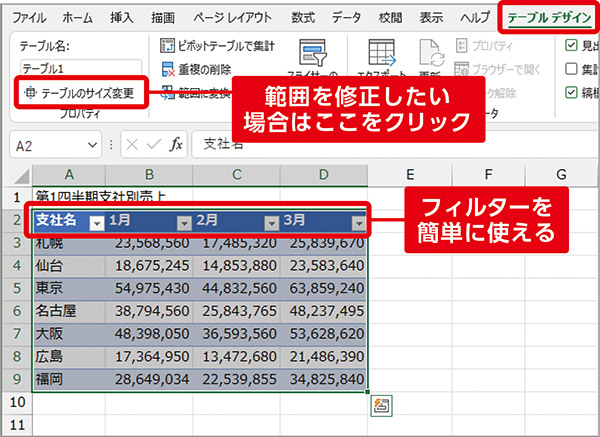Click ピボットテーブルで集計 button
The image size is (600, 437).
[217, 46]
